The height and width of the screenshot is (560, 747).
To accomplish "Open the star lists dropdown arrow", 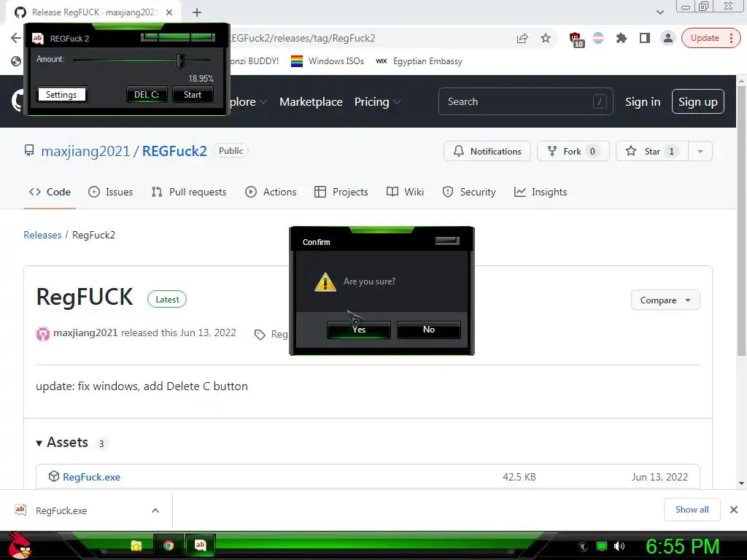I will pyautogui.click(x=700, y=151).
